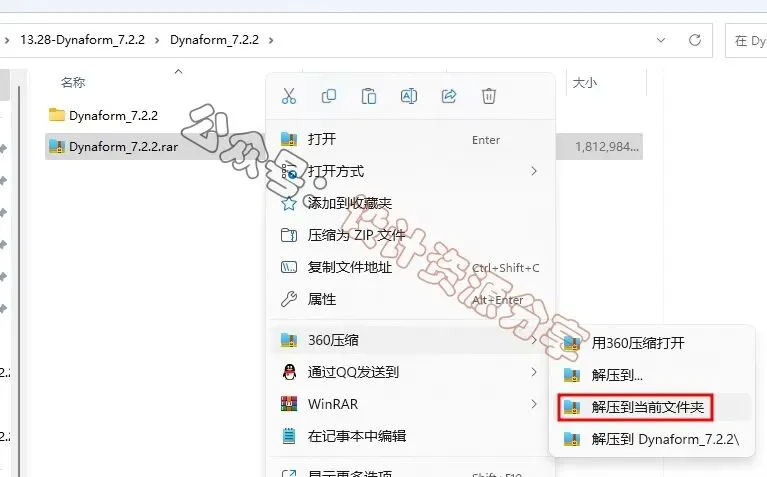Click the last Dynaform_7.2.2 breadcrumb segment
This screenshot has height=477, width=767.
[214, 40]
